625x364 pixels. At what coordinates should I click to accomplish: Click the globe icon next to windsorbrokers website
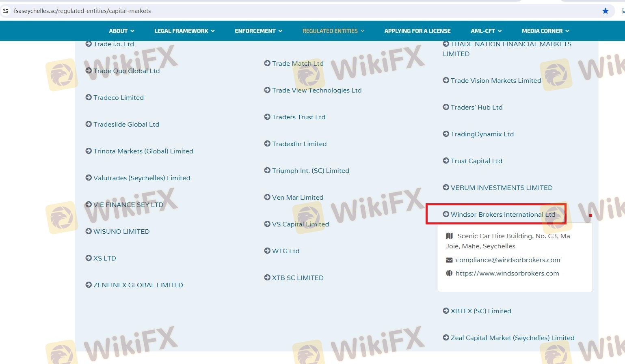click(x=449, y=274)
